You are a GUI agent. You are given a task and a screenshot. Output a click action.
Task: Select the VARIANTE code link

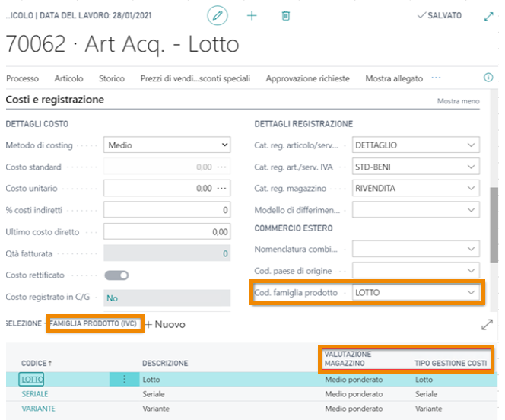[x=38, y=409]
